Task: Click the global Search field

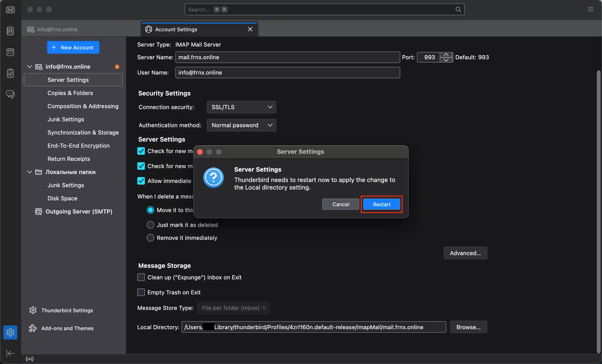Action: pyautogui.click(x=325, y=10)
